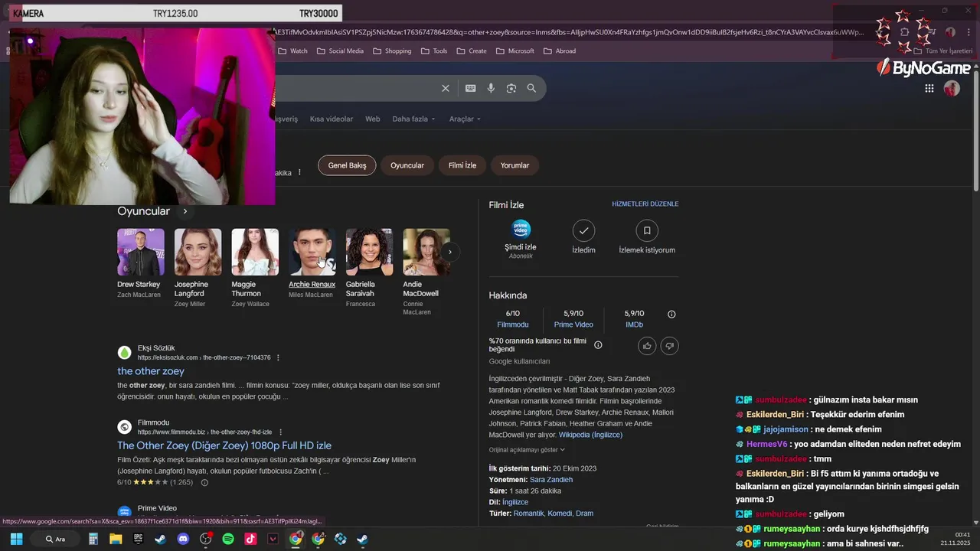Open the first Steam taskbar icon
The height and width of the screenshot is (551, 980).
160,539
